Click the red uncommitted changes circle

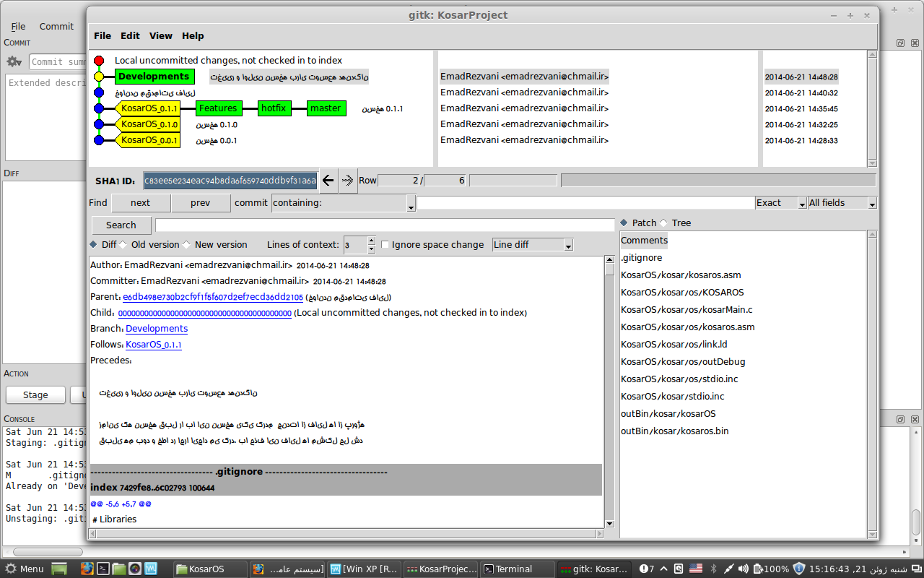(x=99, y=61)
